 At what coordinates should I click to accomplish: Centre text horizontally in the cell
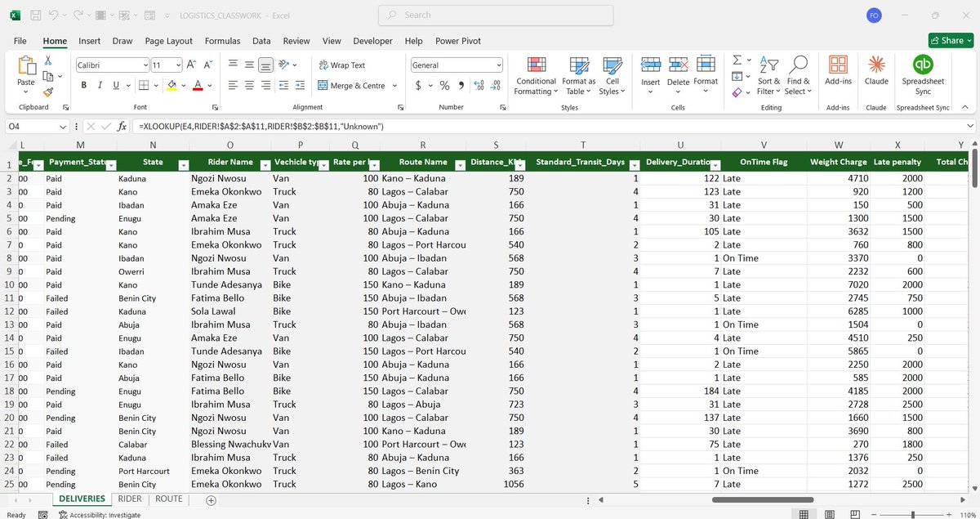(x=249, y=85)
